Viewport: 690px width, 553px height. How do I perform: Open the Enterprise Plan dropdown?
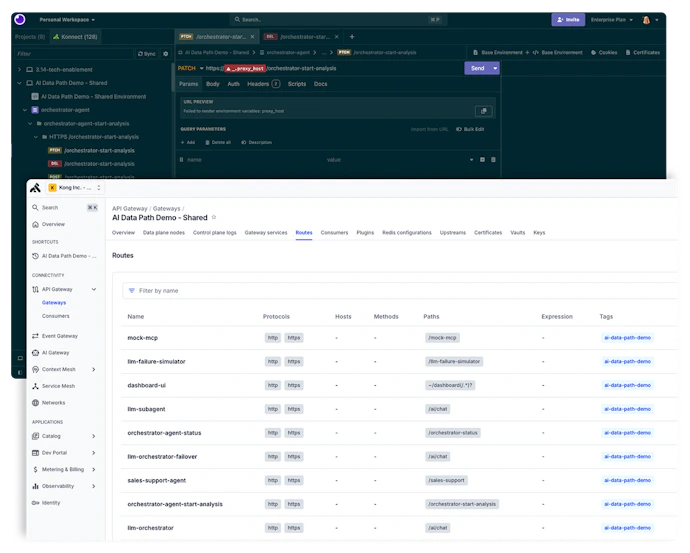click(612, 20)
